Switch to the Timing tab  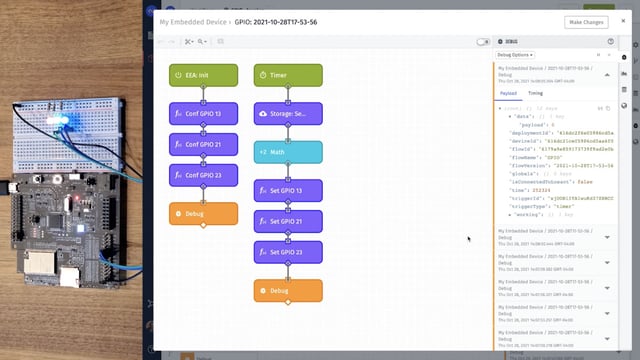pos(535,93)
